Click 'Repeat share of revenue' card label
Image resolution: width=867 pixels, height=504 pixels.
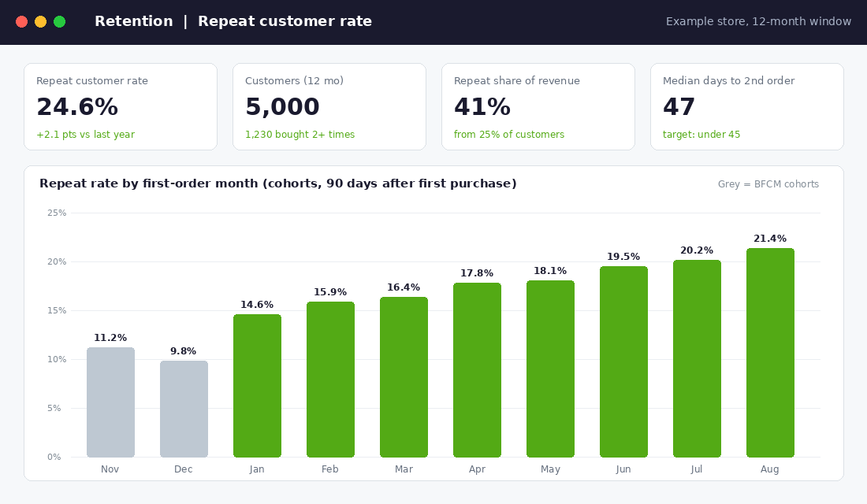517,80
